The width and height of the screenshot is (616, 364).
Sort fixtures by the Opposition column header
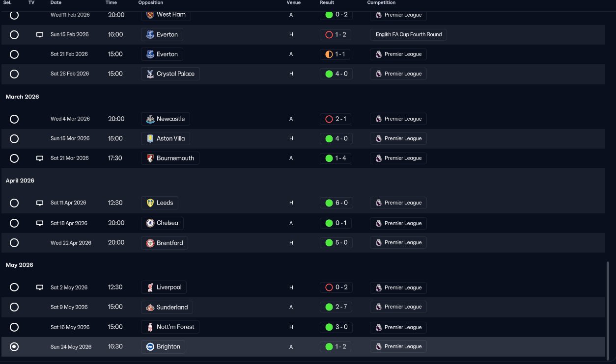coord(151,3)
